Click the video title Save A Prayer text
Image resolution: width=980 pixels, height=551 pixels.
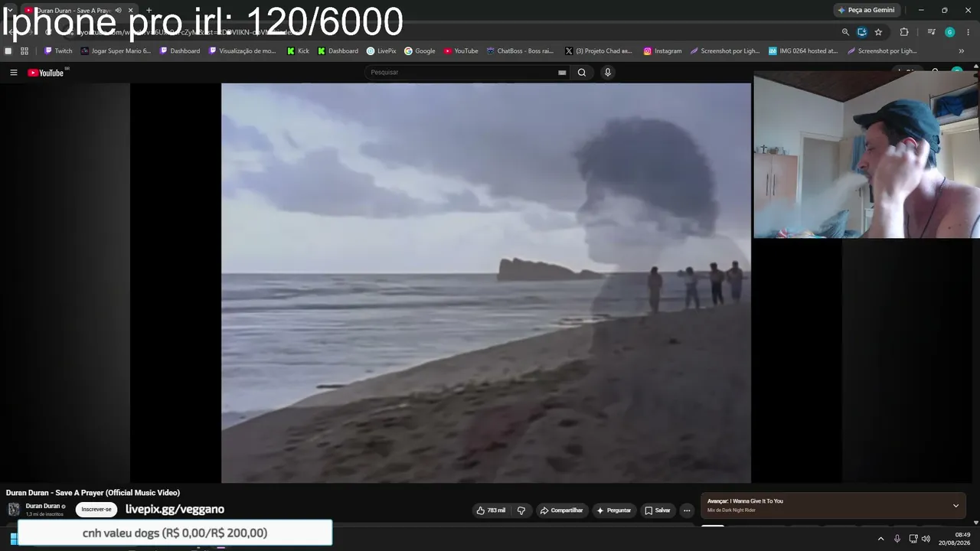tap(93, 493)
